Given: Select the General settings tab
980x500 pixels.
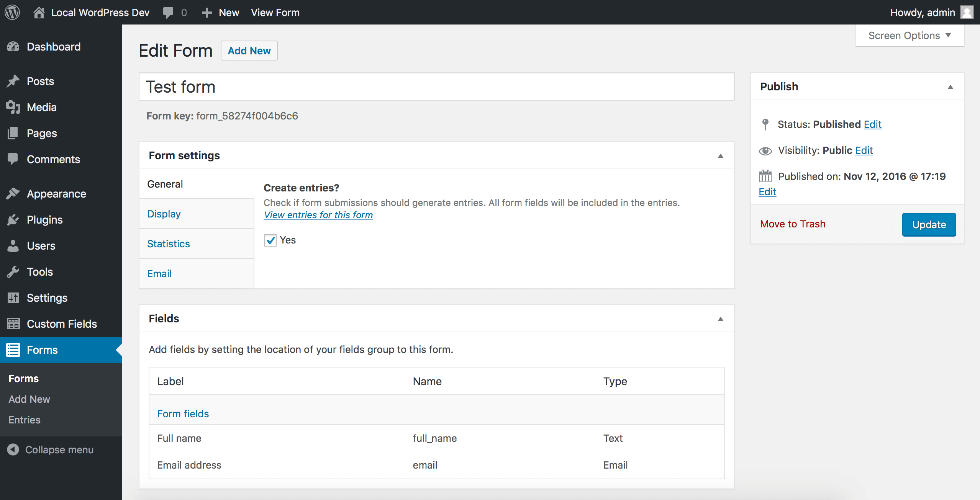Looking at the screenshot, I should click(197, 184).
